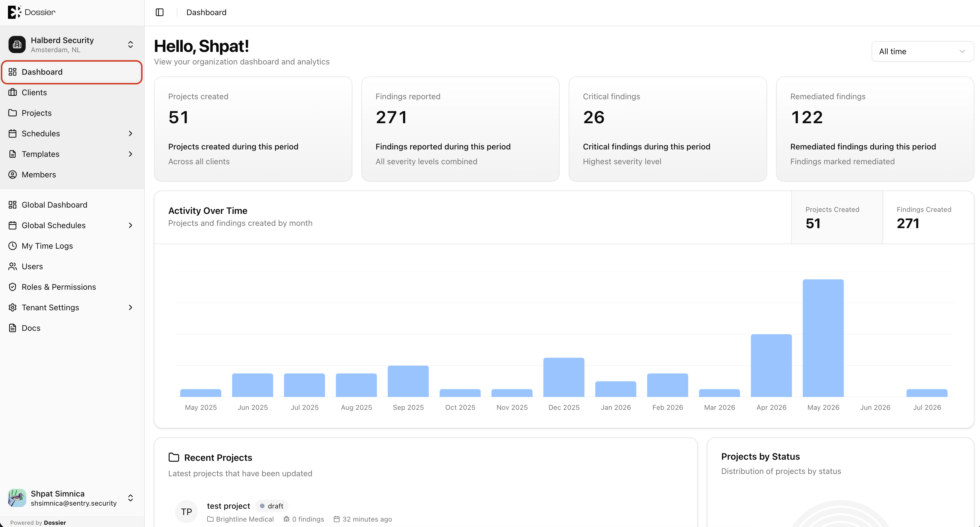The image size is (980, 527).
Task: Click the Global Dashboard grid icon
Action: (x=13, y=205)
